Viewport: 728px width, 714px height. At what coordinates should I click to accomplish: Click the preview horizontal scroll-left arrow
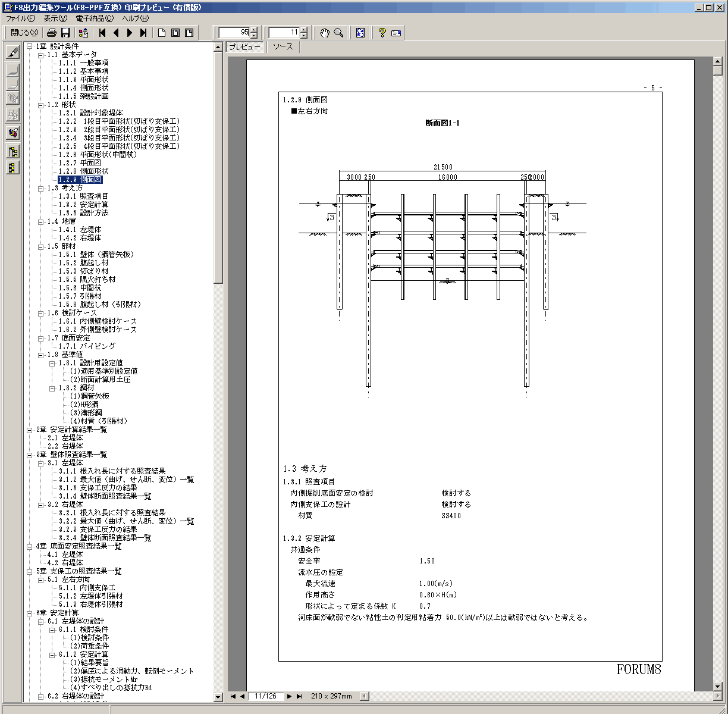(365, 696)
